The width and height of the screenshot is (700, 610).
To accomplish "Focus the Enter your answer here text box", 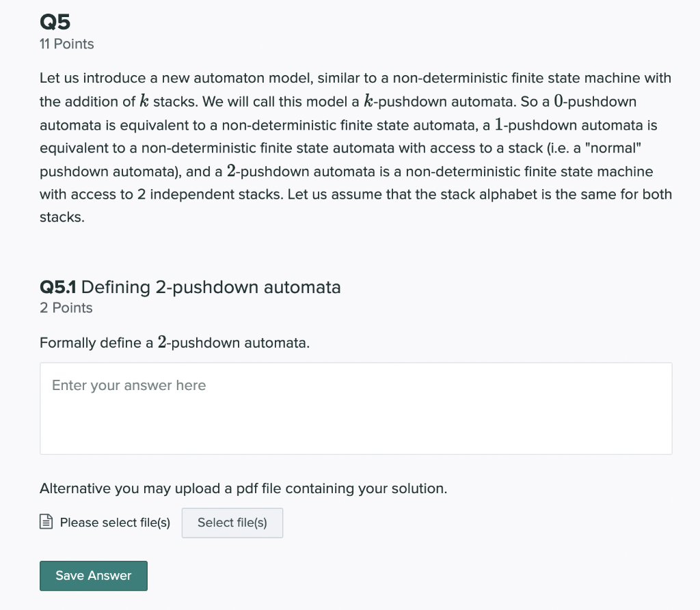I will point(355,408).
